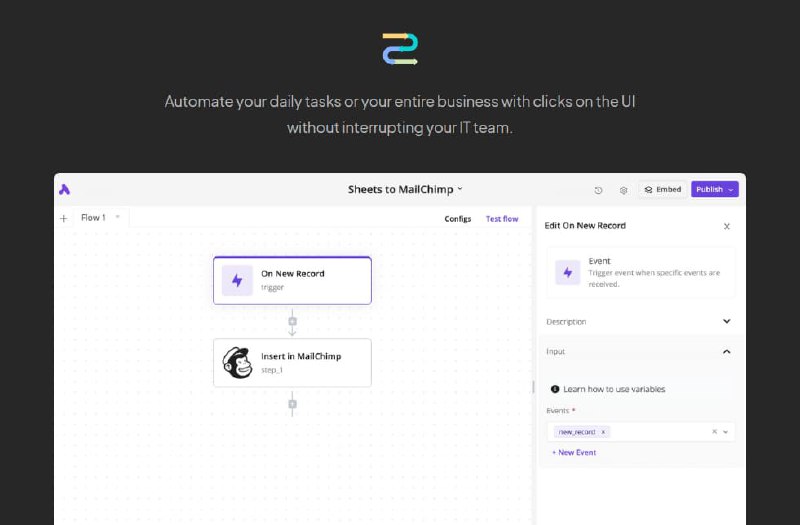800x525 pixels.
Task: Remove the new_record event tag
Action: coord(603,432)
